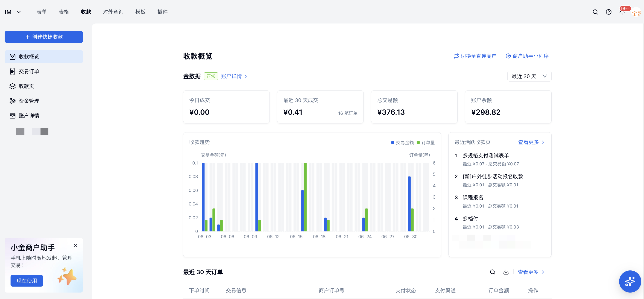The image size is (644, 299).
Task: Click the 最近 30 天成交 card
Action: 320,107
